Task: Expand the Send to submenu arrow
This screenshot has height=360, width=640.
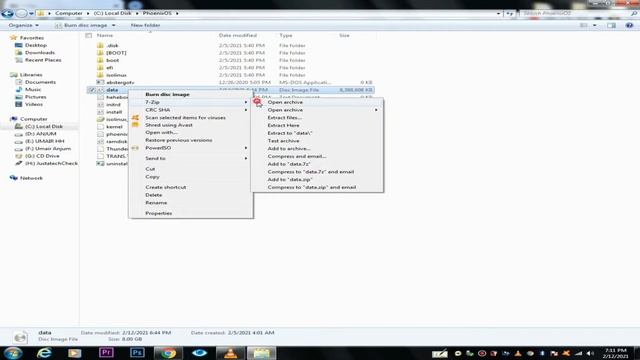Action: coord(246,158)
